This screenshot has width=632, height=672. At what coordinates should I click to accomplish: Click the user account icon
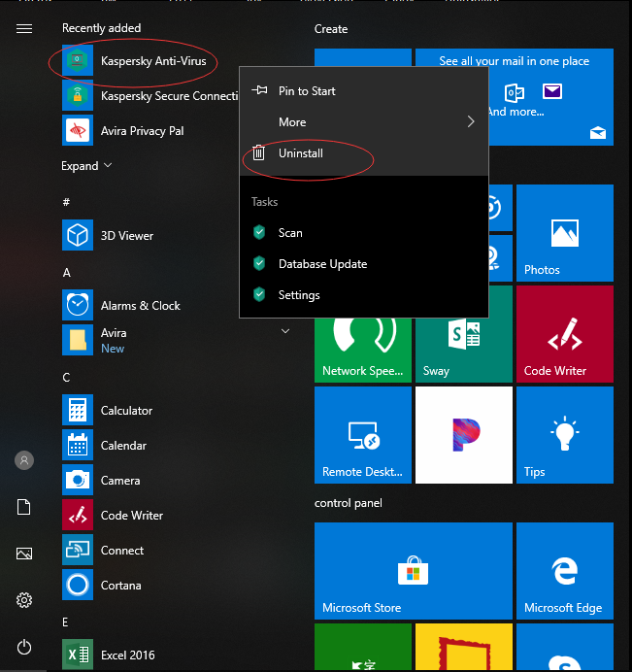coord(24,460)
